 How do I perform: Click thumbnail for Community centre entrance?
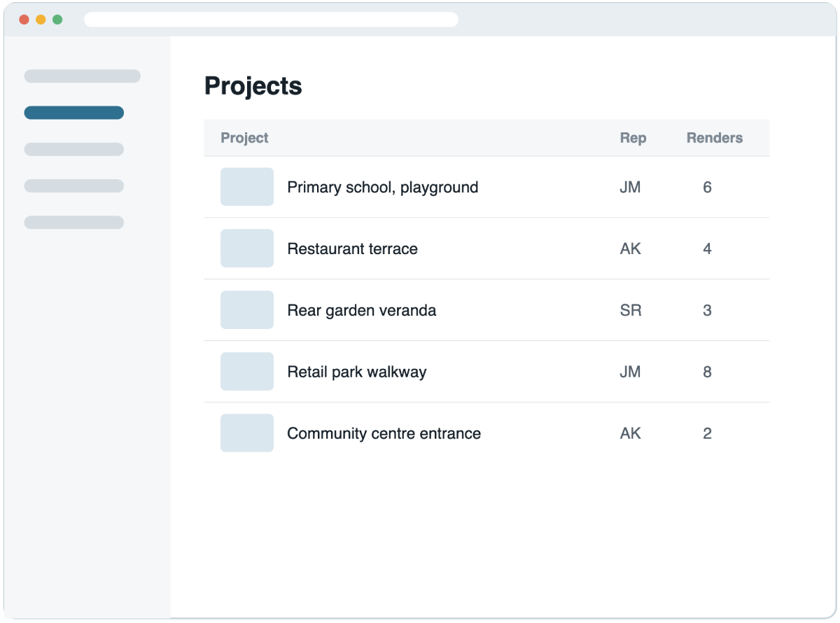coord(247,433)
